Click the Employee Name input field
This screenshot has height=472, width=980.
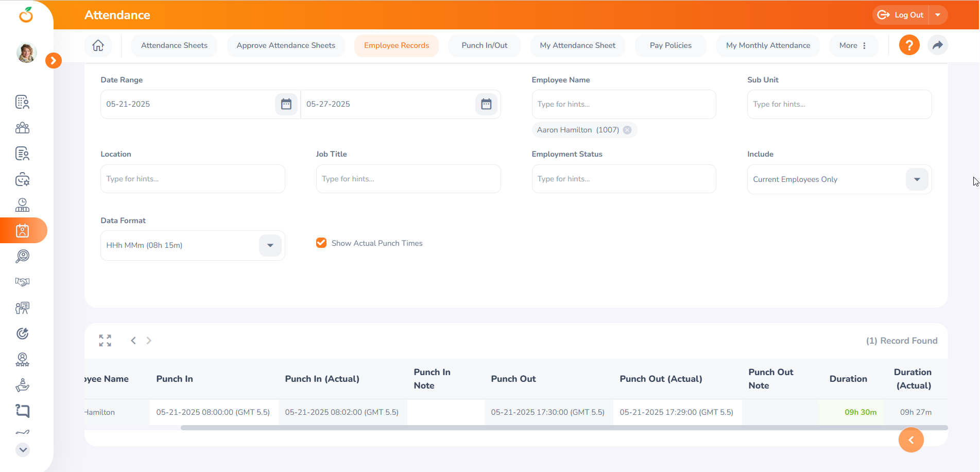624,104
